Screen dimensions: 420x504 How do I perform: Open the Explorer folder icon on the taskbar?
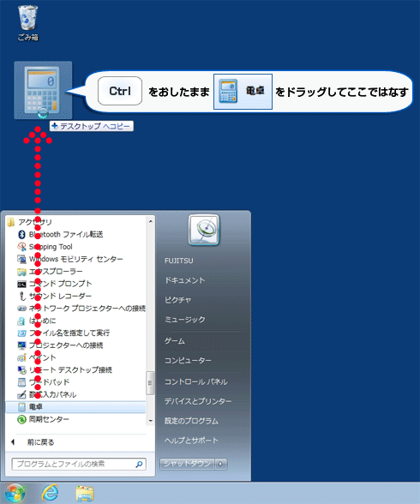coord(85,494)
